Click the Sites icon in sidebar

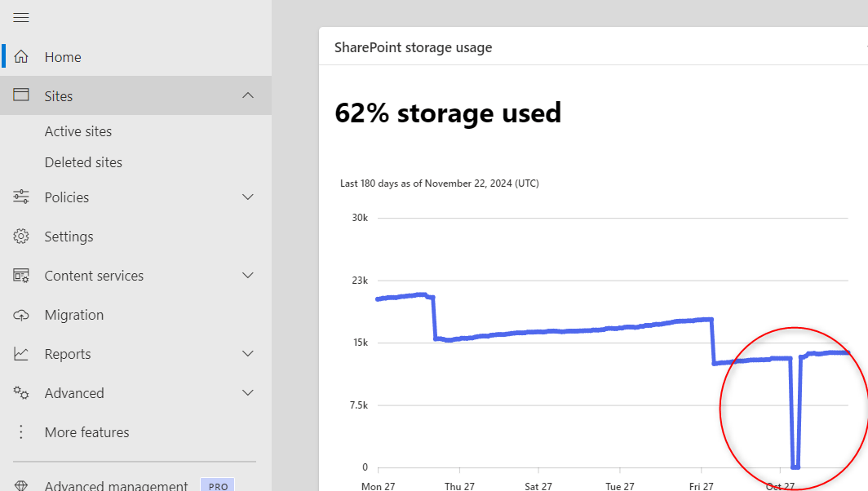(21, 96)
